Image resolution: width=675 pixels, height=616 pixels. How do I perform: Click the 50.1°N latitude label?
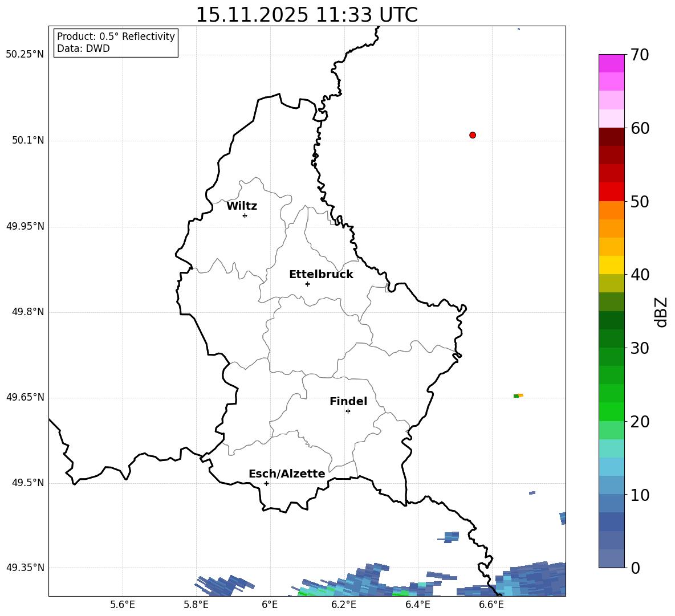(28, 140)
